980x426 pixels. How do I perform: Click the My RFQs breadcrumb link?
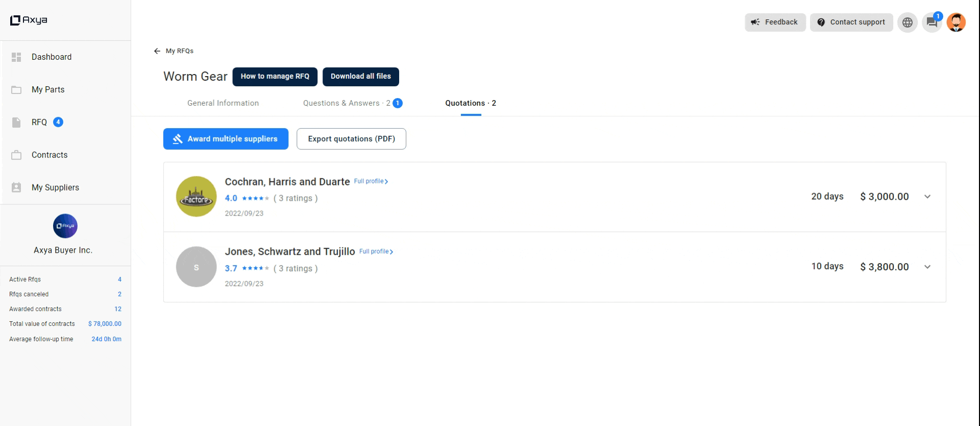tap(180, 51)
